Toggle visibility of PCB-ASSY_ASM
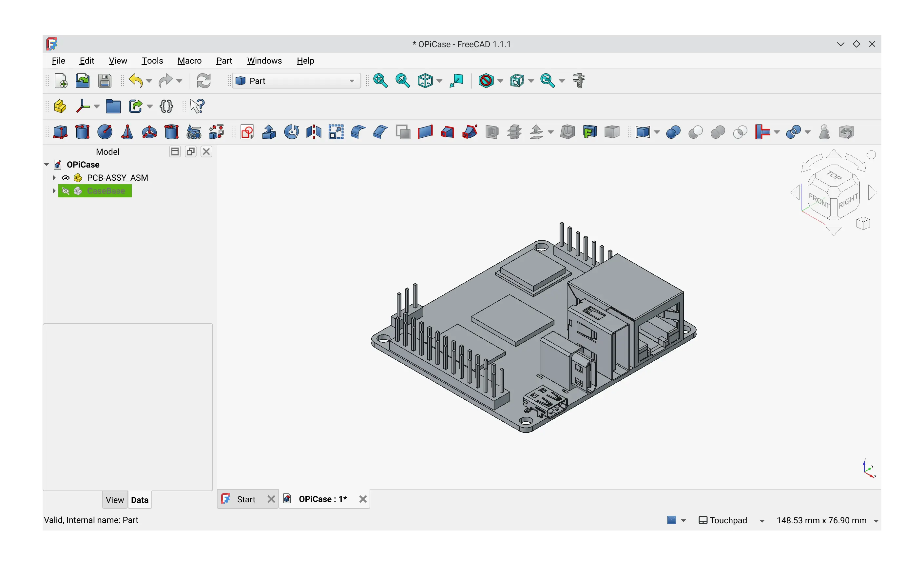 pyautogui.click(x=66, y=178)
